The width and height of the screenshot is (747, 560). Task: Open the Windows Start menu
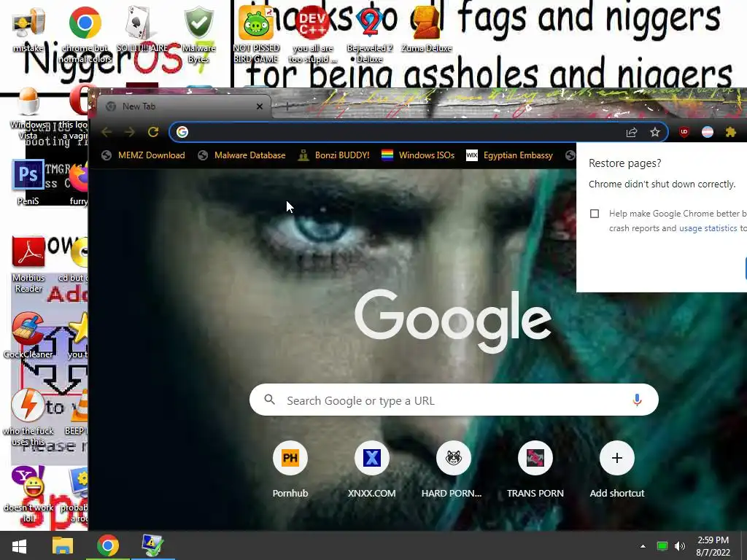pyautogui.click(x=19, y=545)
